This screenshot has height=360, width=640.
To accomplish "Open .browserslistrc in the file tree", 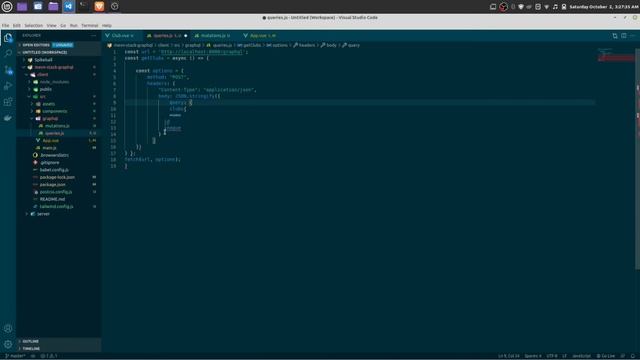I will pyautogui.click(x=58, y=155).
